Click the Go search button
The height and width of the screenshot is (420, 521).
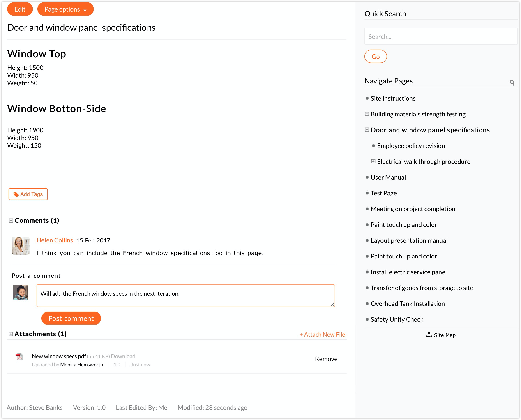(375, 57)
